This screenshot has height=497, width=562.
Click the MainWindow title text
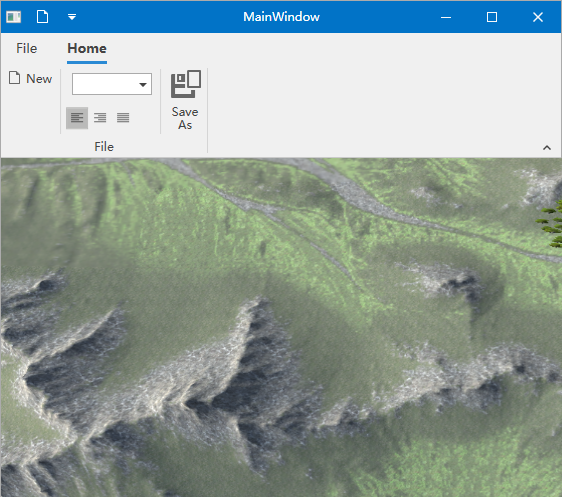pyautogui.click(x=281, y=17)
